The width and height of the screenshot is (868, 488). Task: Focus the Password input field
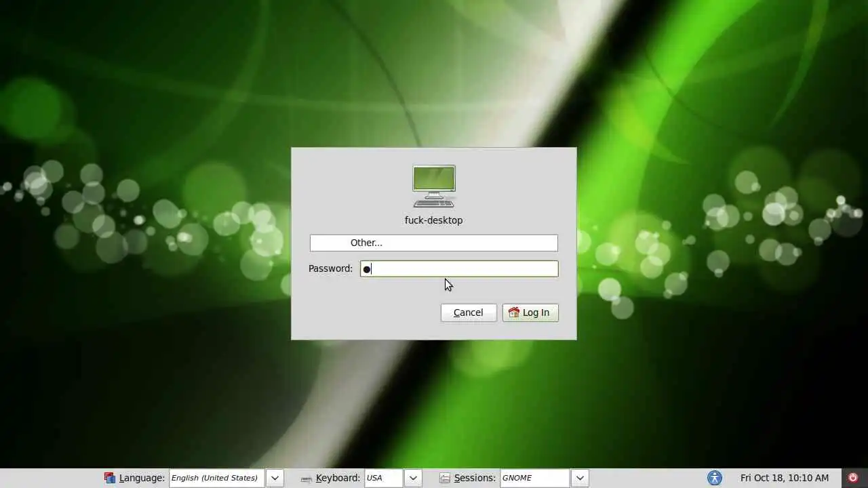(459, 269)
